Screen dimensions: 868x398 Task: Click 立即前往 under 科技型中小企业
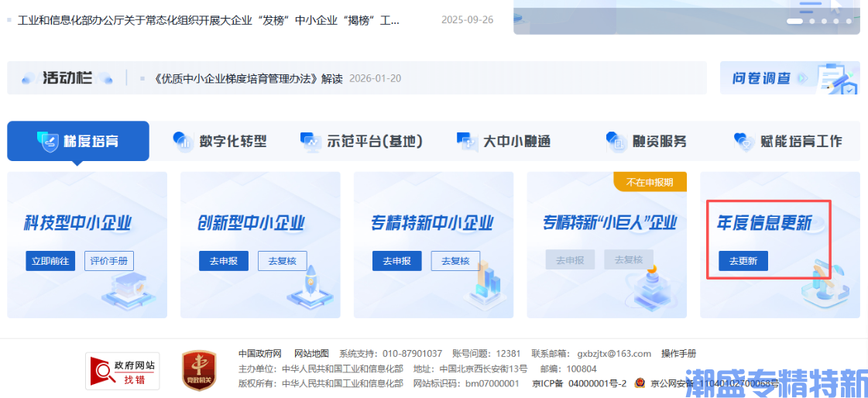click(x=50, y=261)
